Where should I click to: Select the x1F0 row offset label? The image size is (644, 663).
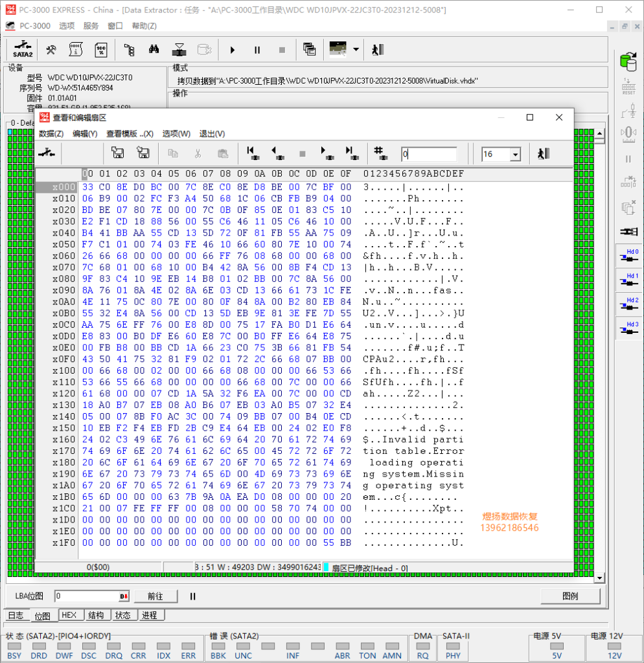coord(63,543)
